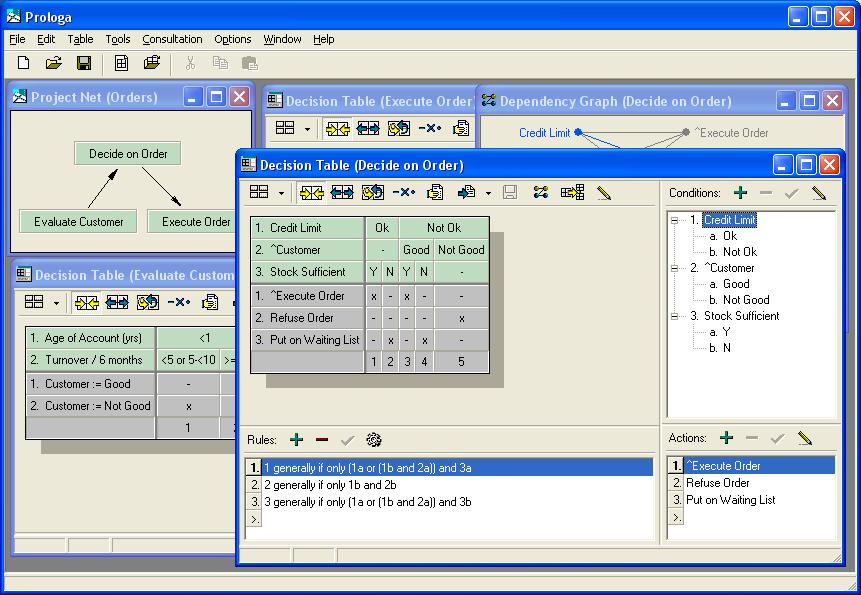Open the Consultation menu
Viewport: 861px width, 595px height.
[x=172, y=39]
